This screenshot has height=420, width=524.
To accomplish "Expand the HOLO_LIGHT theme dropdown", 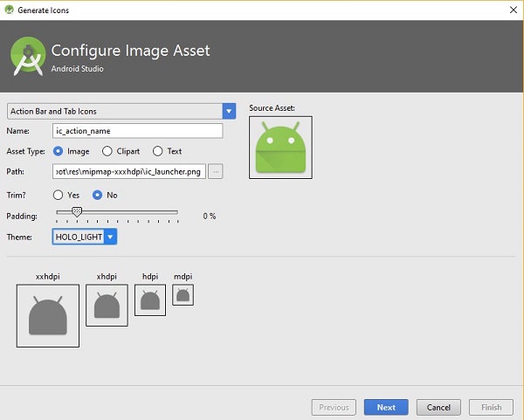I will coord(111,237).
